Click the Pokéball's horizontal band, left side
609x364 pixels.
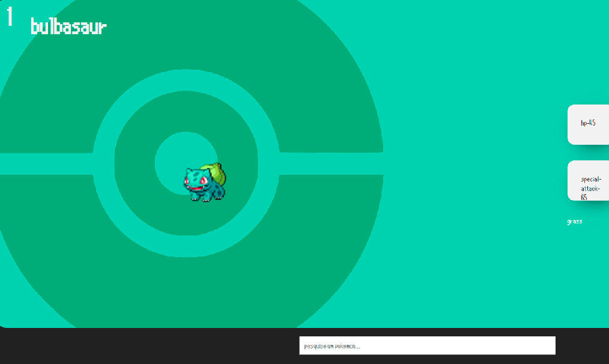(45, 164)
